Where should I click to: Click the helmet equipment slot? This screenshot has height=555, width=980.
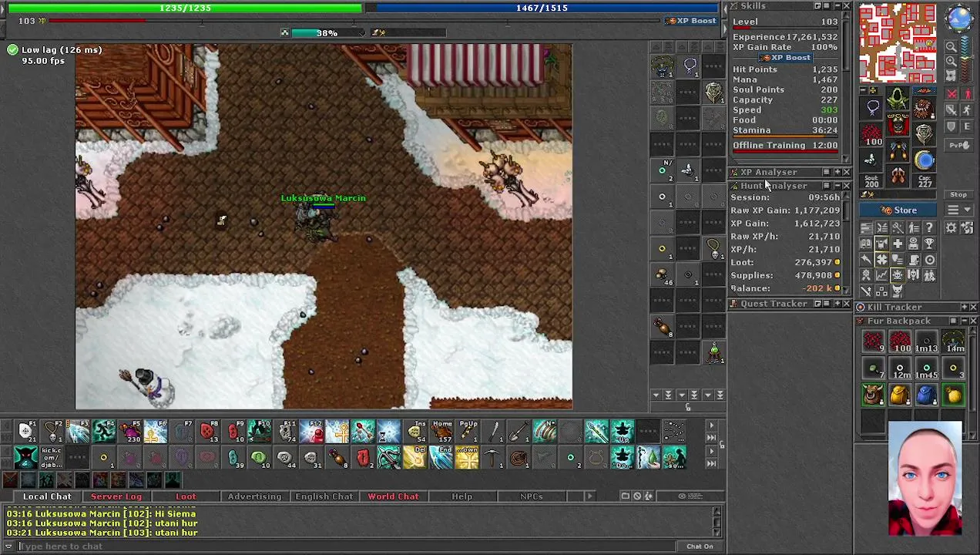click(x=898, y=98)
